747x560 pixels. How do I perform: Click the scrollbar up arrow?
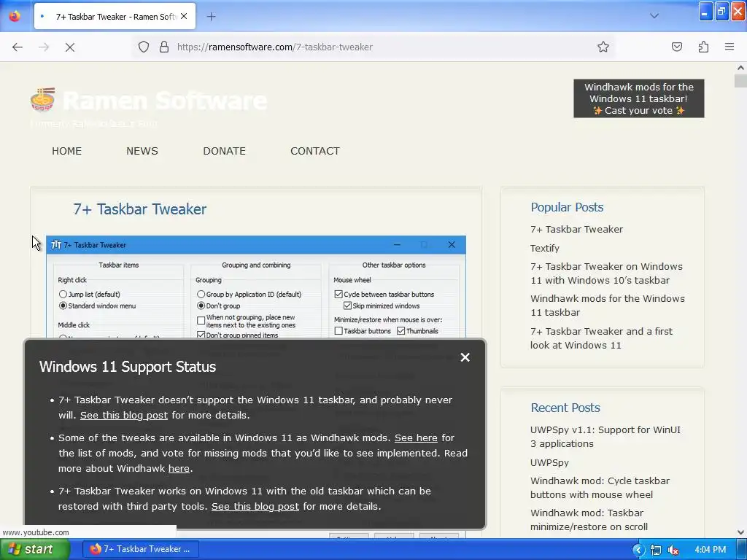click(x=740, y=68)
